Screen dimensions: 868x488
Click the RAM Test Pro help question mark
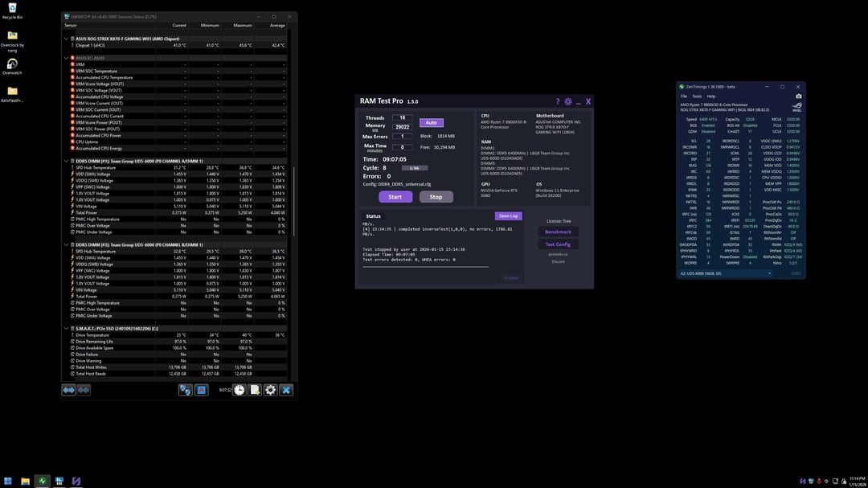click(558, 102)
